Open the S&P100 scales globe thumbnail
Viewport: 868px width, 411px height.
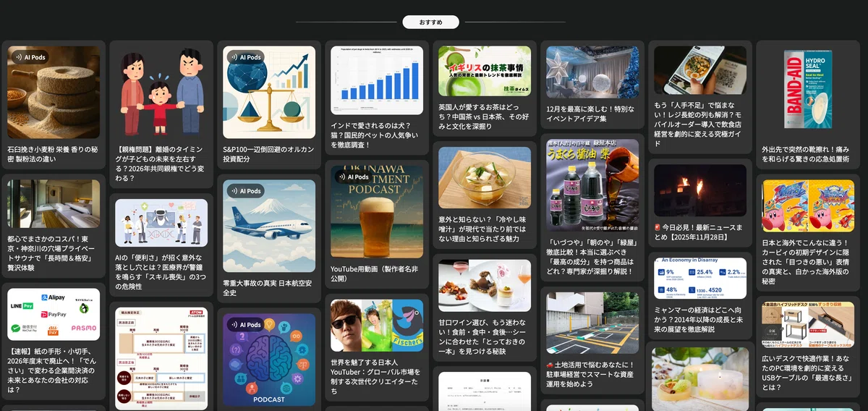coord(269,92)
